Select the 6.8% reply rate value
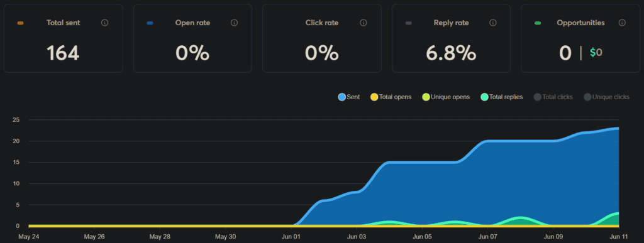The width and height of the screenshot is (644, 243). click(x=451, y=53)
